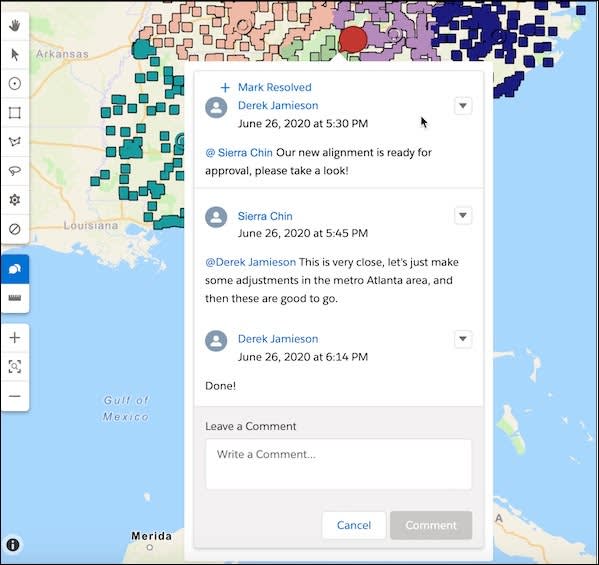Open dropdown on Sierra Chin's comment
Image resolution: width=599 pixels, height=565 pixels.
click(x=463, y=215)
